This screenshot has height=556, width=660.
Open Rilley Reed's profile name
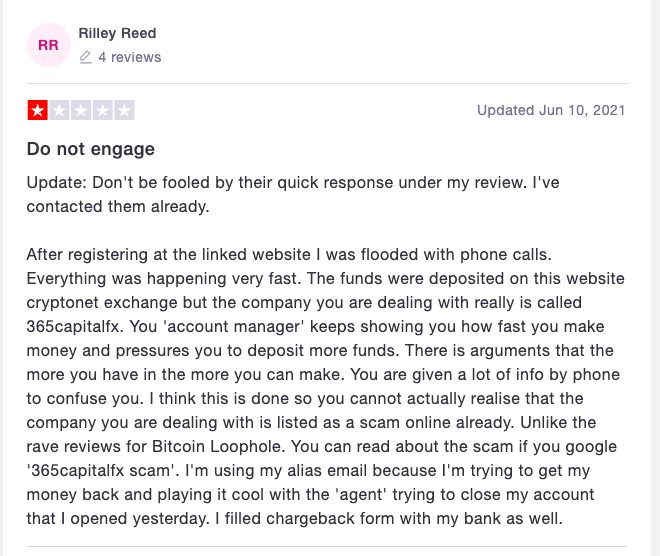(117, 34)
